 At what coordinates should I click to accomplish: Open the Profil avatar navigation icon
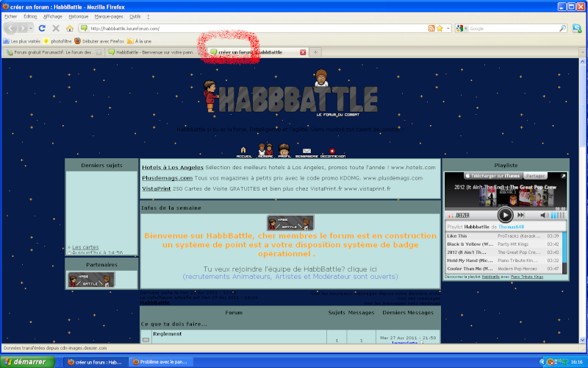click(284, 151)
